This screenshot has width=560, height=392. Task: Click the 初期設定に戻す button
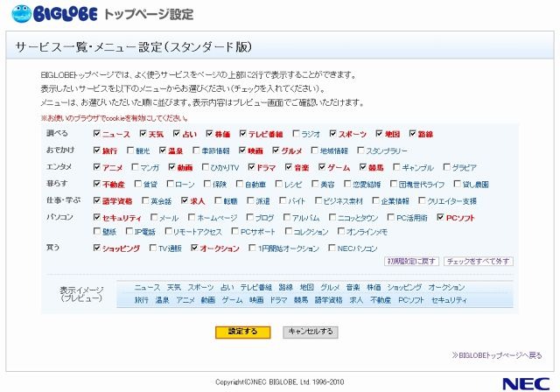(411, 261)
